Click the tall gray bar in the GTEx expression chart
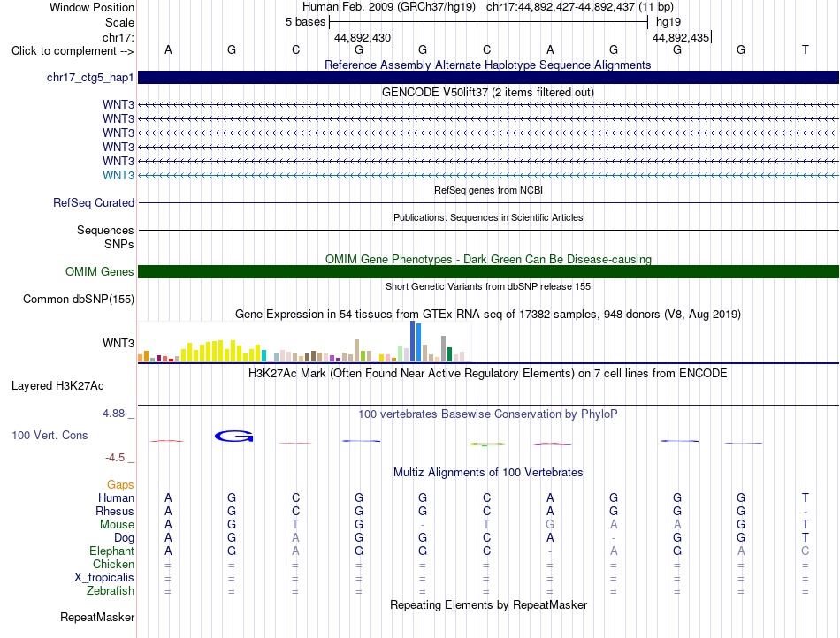This screenshot has width=840, height=638. [444, 349]
